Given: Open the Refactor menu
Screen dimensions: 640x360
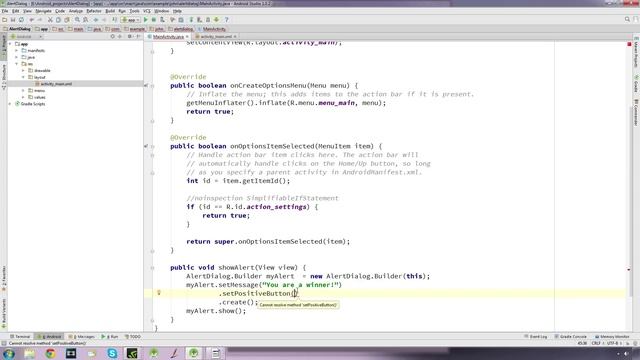Looking at the screenshot, I should pyautogui.click(x=93, y=11).
